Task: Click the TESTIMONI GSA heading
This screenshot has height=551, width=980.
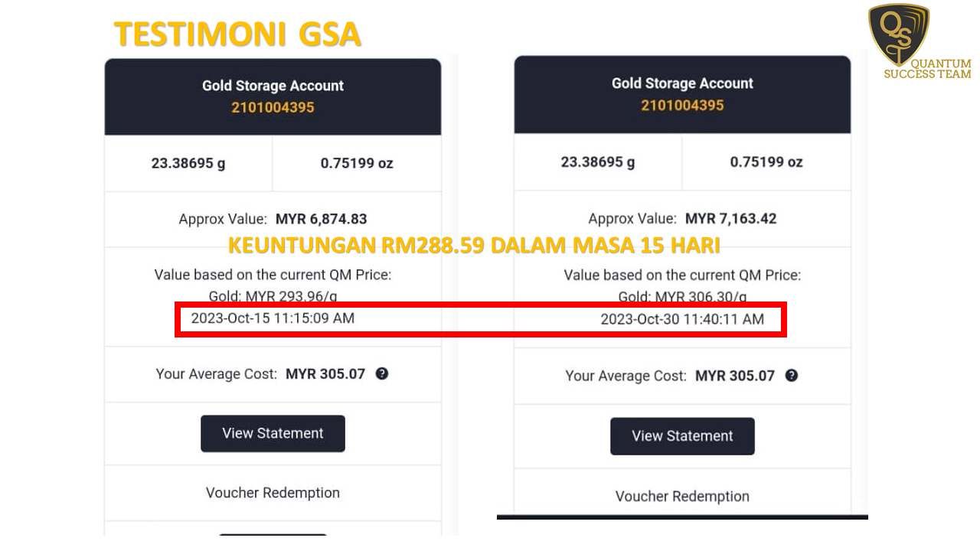Action: coord(237,34)
